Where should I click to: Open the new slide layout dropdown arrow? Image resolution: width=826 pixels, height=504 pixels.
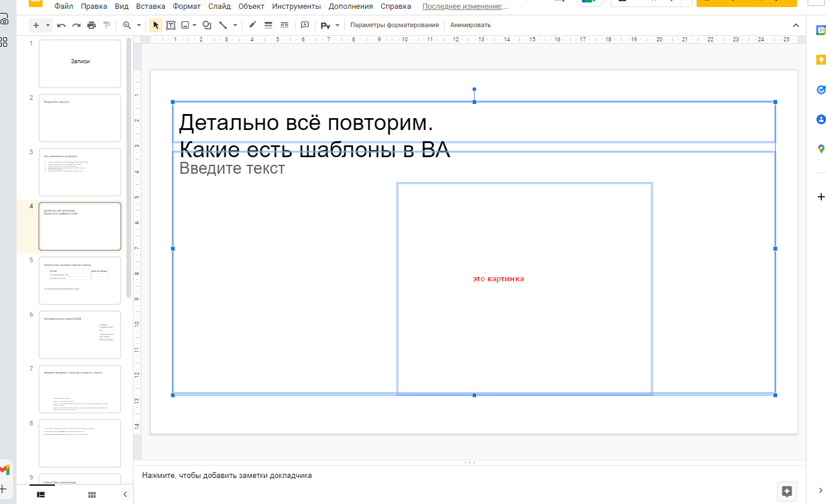48,25
